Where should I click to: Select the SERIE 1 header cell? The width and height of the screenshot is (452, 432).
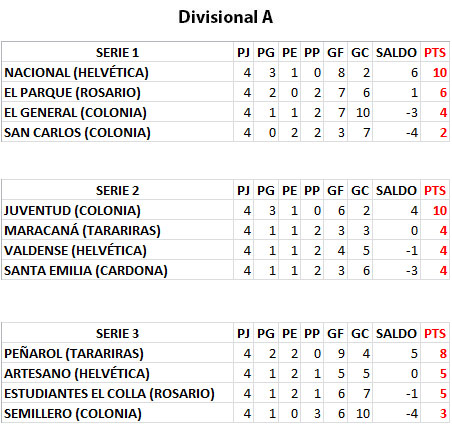[x=117, y=52]
